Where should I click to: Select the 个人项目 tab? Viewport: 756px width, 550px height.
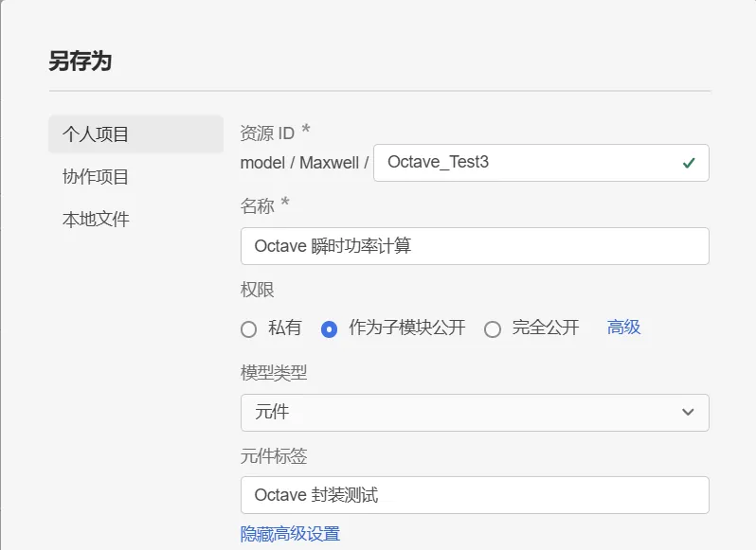(x=135, y=133)
